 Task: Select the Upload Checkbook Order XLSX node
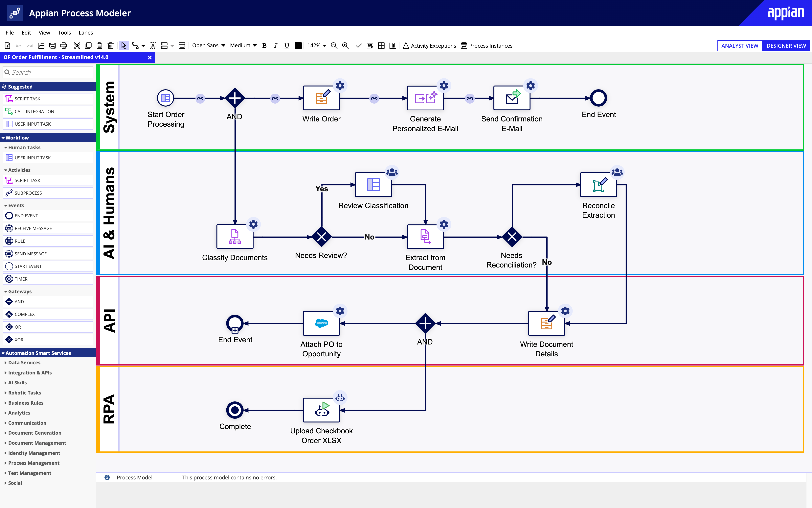click(x=321, y=410)
